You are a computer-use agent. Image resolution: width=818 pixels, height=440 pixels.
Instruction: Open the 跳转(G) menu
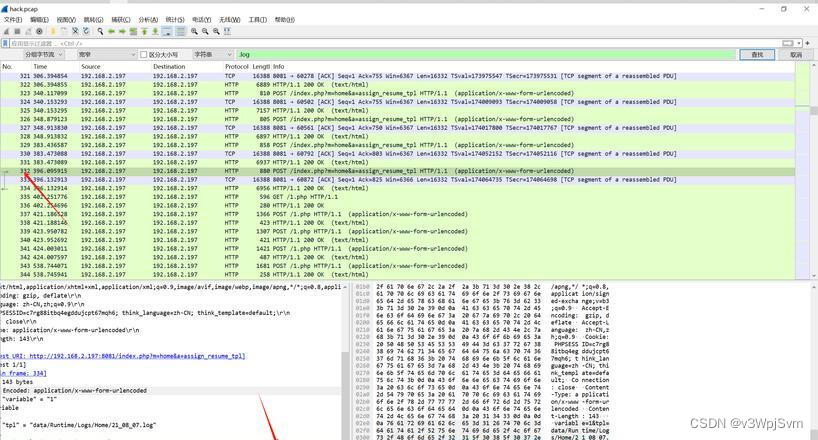pyautogui.click(x=93, y=19)
